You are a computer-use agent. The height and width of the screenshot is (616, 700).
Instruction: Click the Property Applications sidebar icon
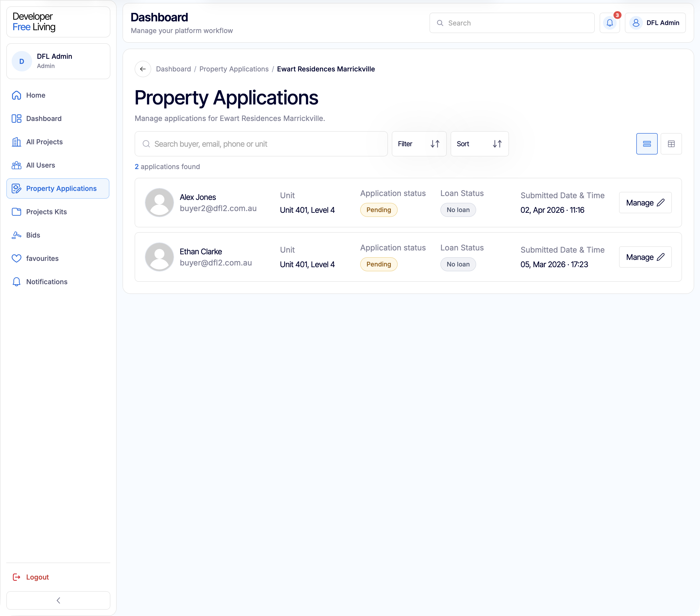[x=17, y=188]
